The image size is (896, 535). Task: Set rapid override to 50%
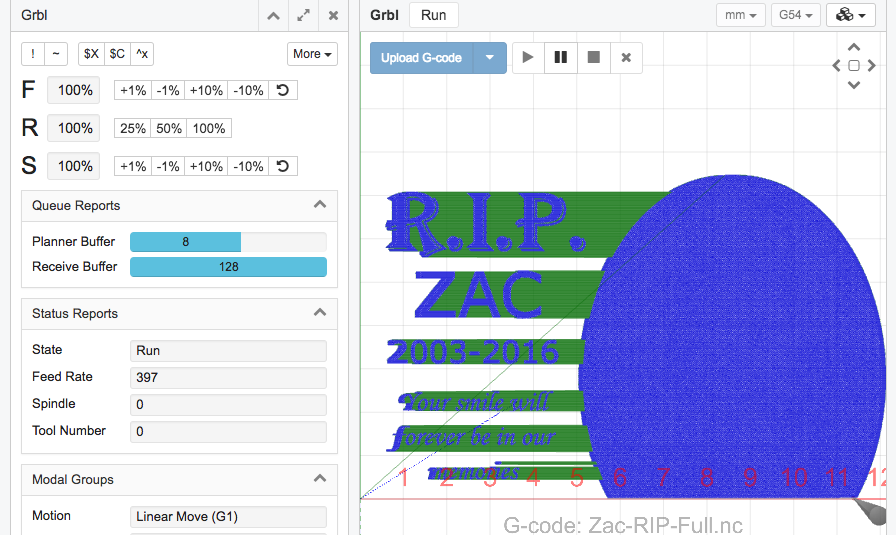(x=169, y=128)
